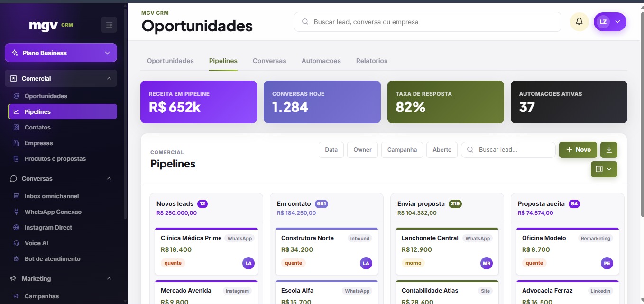Open the Oficina Modelo lead card

(568, 251)
